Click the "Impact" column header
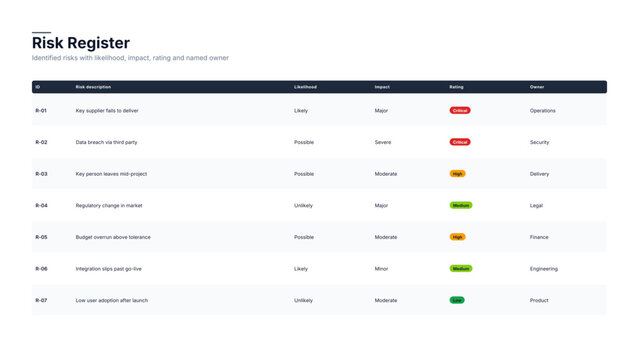The width and height of the screenshot is (639, 360). [382, 87]
